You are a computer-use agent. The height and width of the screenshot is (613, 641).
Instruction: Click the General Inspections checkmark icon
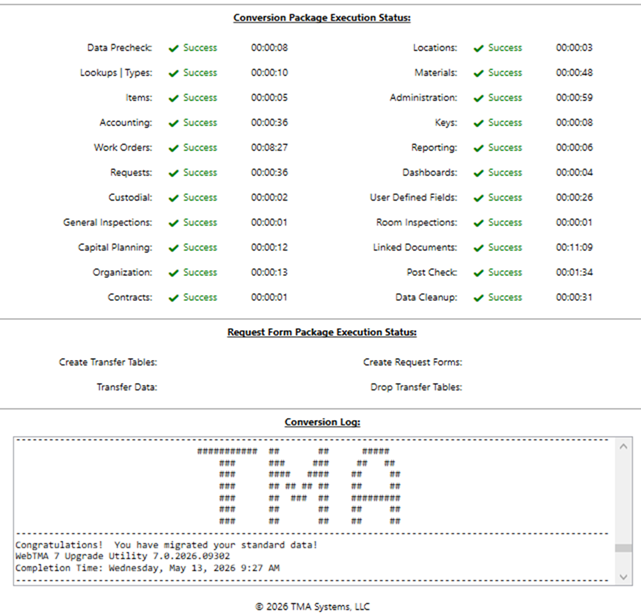pyautogui.click(x=174, y=223)
